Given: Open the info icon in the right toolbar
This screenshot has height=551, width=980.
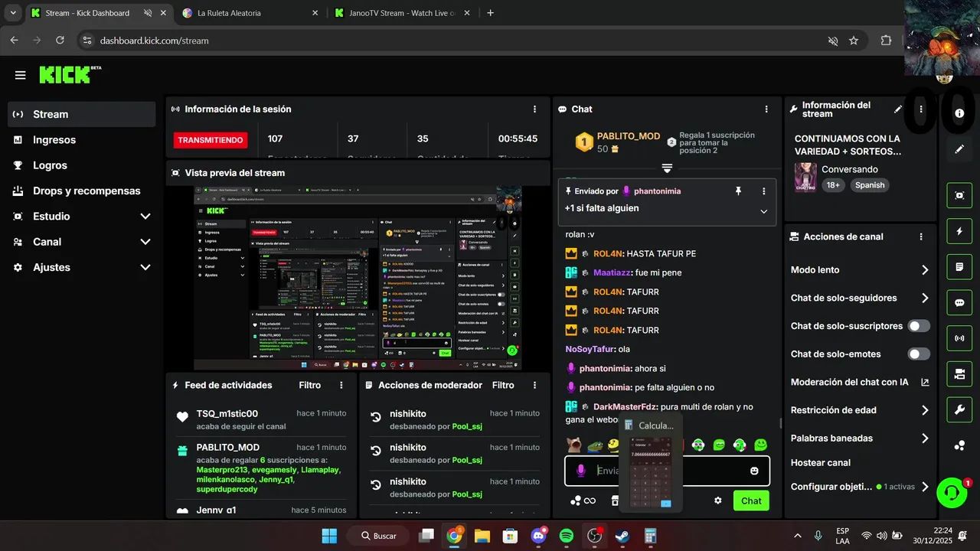Looking at the screenshot, I should 959,113.
